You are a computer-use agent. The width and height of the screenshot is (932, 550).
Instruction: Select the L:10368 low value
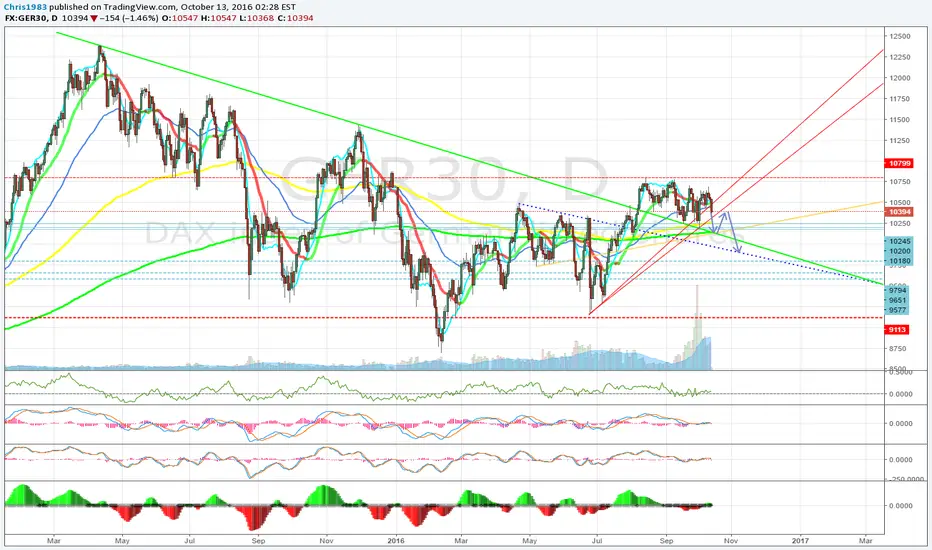point(257,18)
